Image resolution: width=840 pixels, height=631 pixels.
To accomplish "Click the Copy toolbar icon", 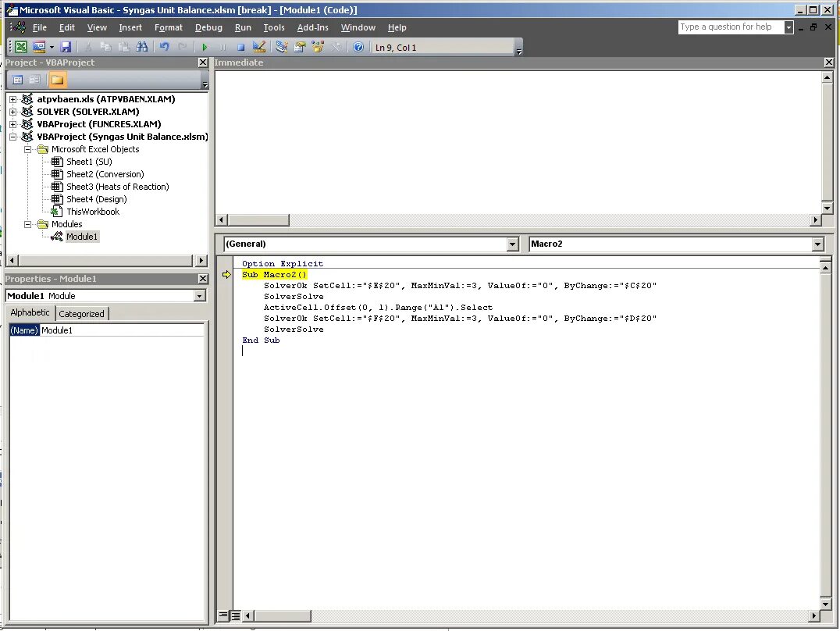I will [x=105, y=47].
